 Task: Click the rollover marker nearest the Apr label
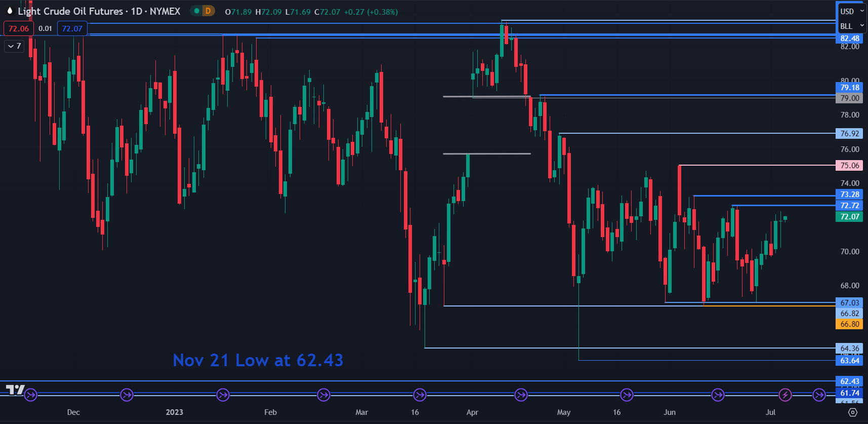[521, 395]
